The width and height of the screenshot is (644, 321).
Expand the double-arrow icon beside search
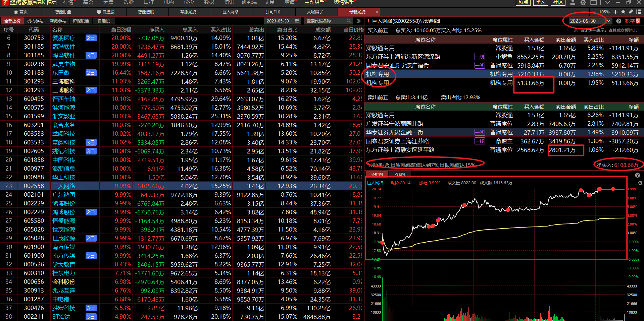[x=358, y=21]
